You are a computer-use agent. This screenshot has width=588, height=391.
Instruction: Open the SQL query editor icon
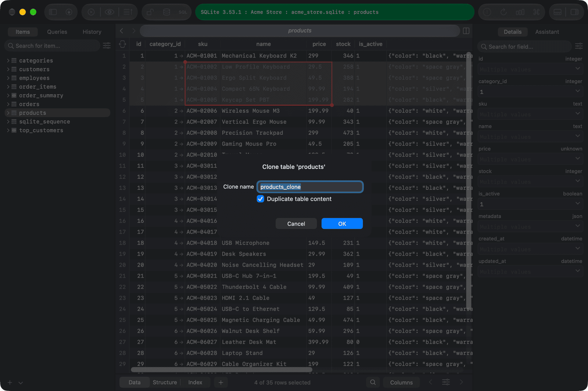[x=183, y=12]
